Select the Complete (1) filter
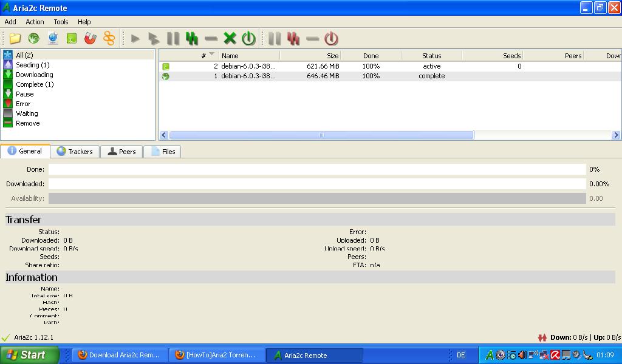The width and height of the screenshot is (622, 364). (34, 84)
